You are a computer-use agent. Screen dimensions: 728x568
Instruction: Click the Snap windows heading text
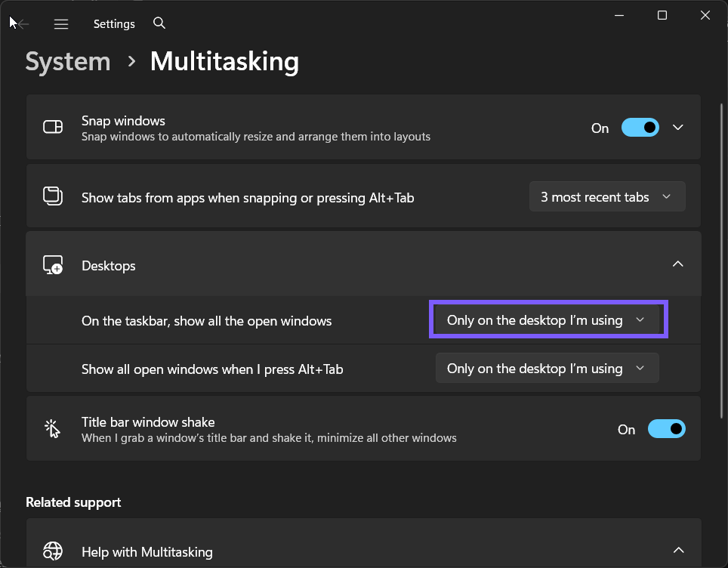click(123, 121)
